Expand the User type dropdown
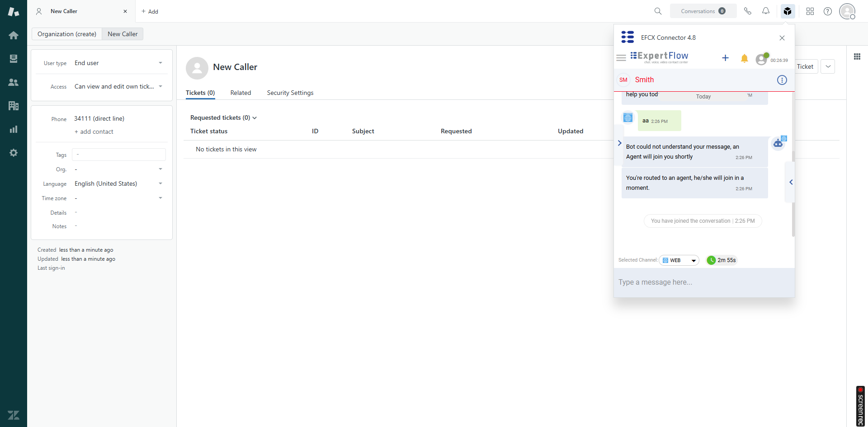Image resolution: width=868 pixels, height=427 pixels. click(160, 63)
